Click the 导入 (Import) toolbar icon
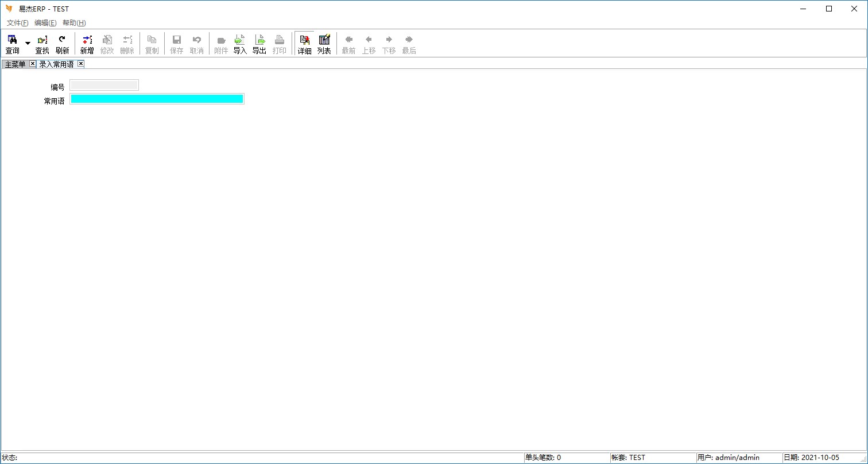Image resolution: width=868 pixels, height=464 pixels. [x=240, y=44]
